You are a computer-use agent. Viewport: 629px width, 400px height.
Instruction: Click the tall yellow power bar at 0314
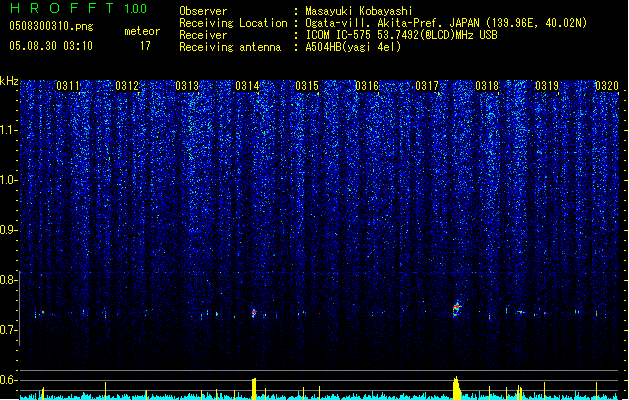coord(254,389)
